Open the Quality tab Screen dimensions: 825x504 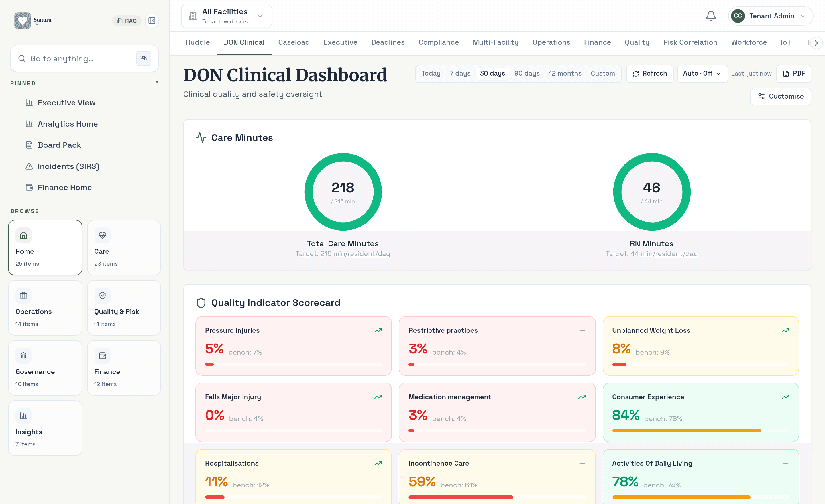(x=637, y=42)
